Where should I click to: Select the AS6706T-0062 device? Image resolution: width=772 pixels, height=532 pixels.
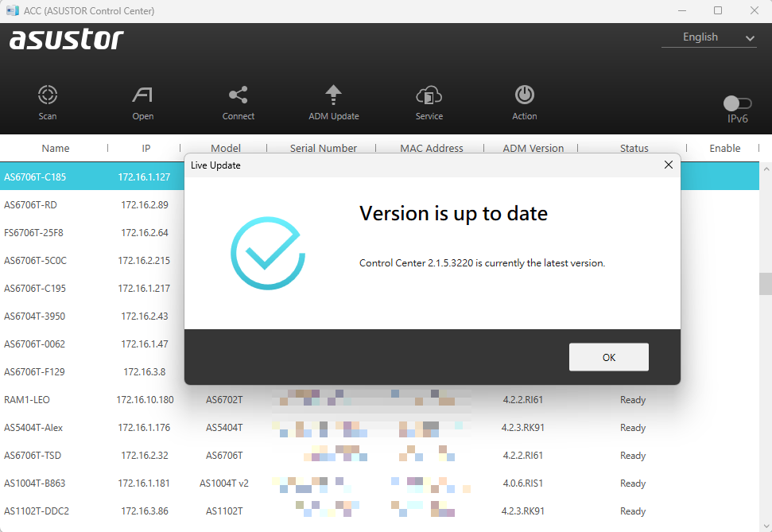click(x=34, y=344)
